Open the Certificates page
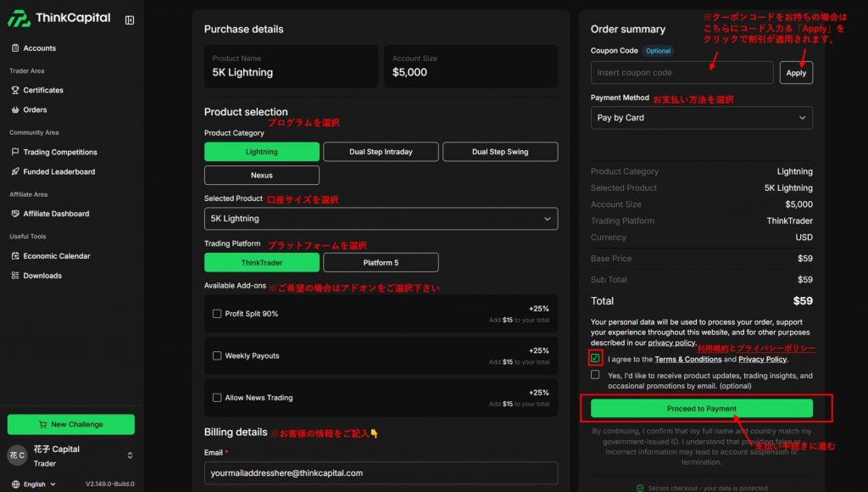 click(x=42, y=90)
